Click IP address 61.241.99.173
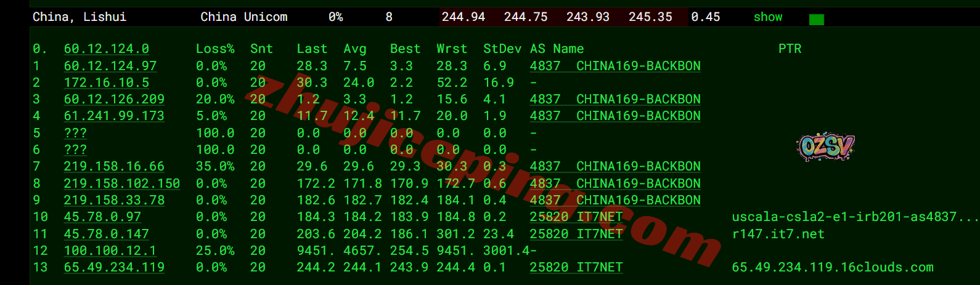 (114, 116)
